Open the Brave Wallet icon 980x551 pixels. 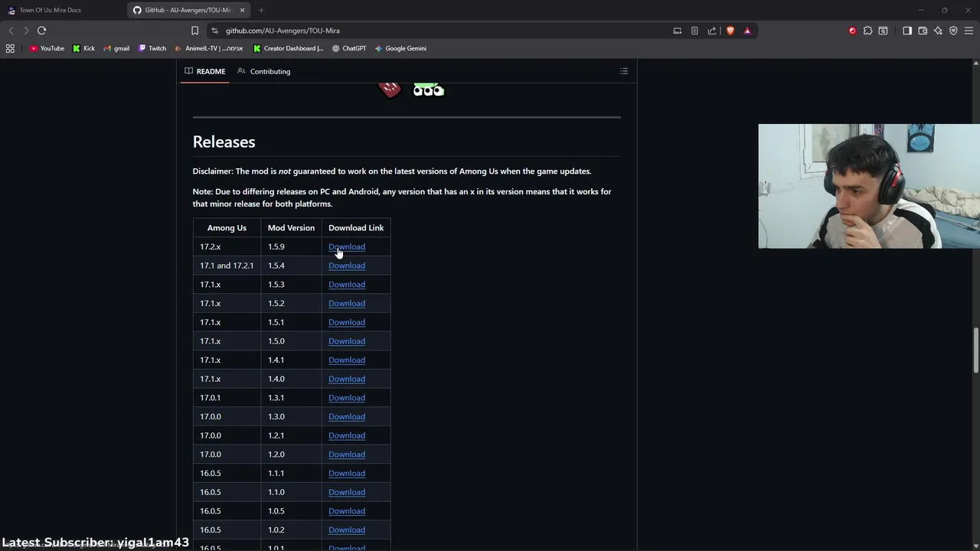coord(923,31)
